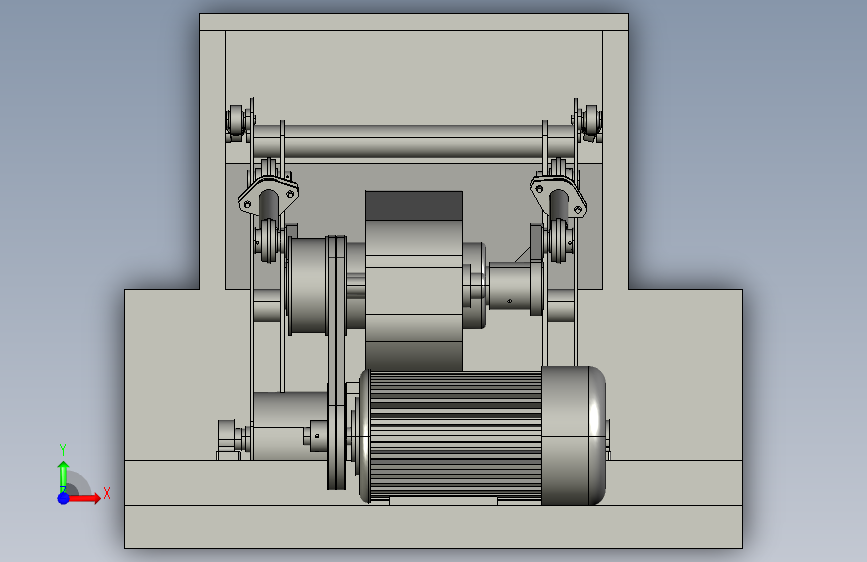This screenshot has width=867, height=562.
Task: Select the left diamond-shaped flange bearing
Action: [268, 196]
